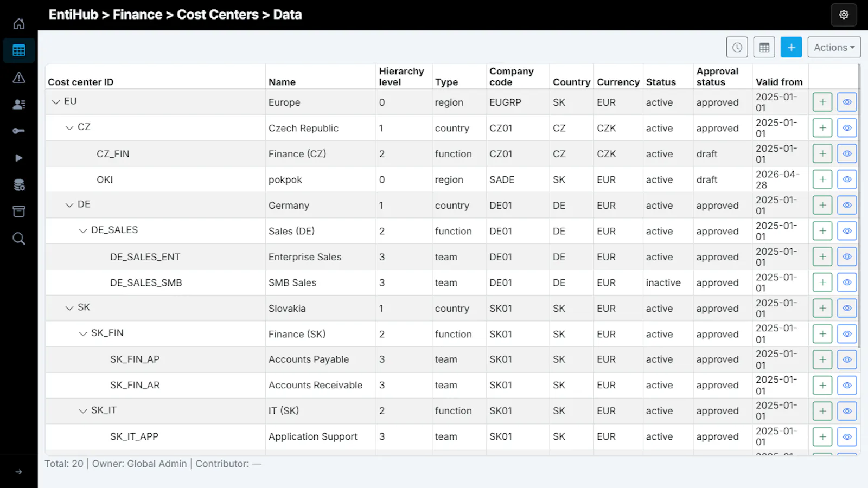Select the data table icon in sidebar

19,50
